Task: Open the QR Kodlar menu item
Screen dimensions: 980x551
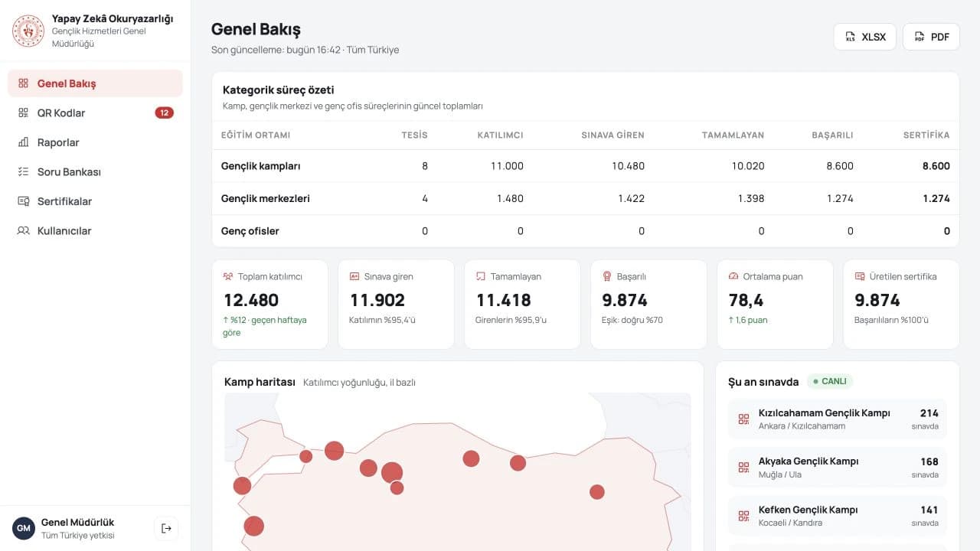Action: tap(95, 112)
